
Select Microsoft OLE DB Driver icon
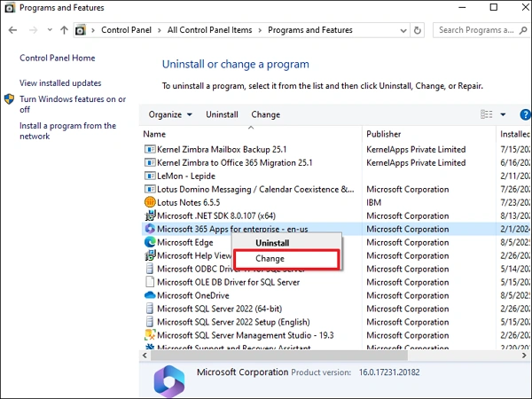tap(150, 282)
